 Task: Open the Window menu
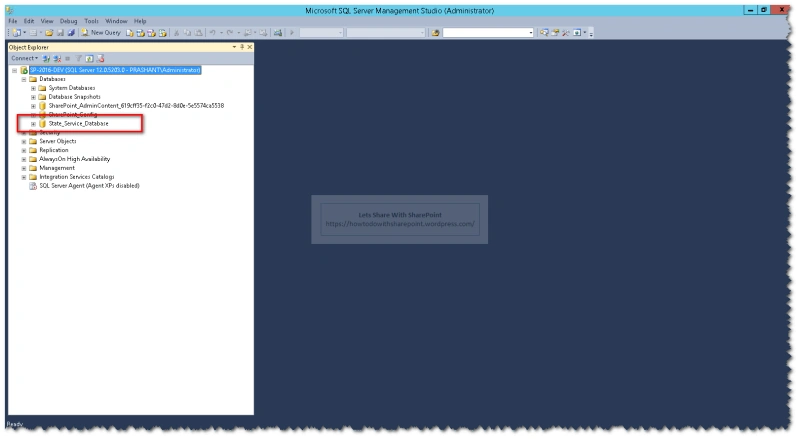pos(116,21)
